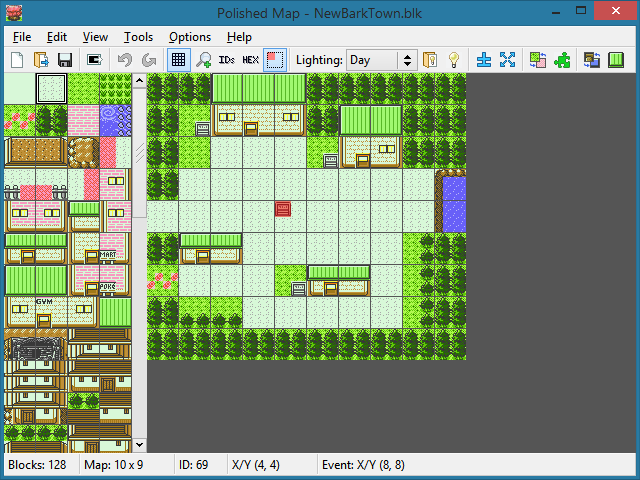The height and width of the screenshot is (480, 640).
Task: Open the File menu
Action: tap(22, 37)
